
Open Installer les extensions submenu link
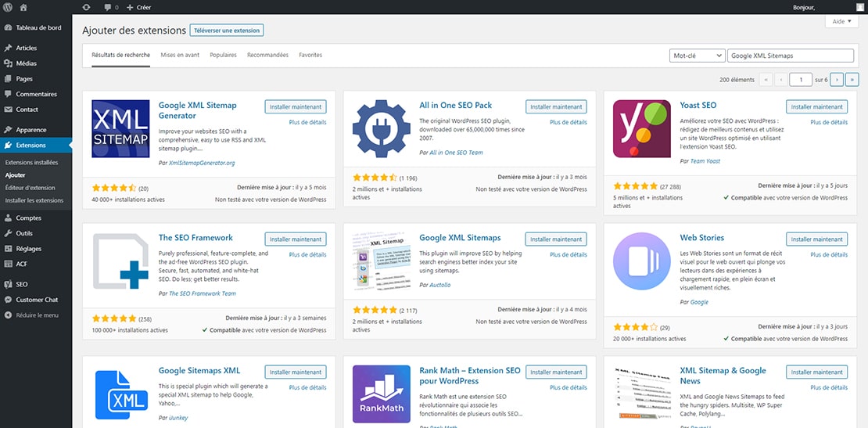[34, 200]
